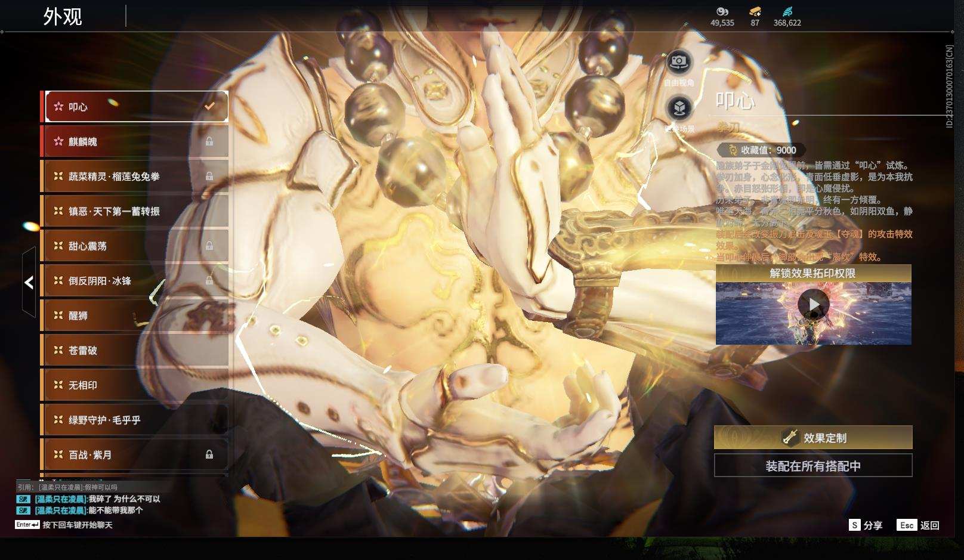Click the change scene (更换场景) icon
964x560 pixels.
click(x=679, y=108)
